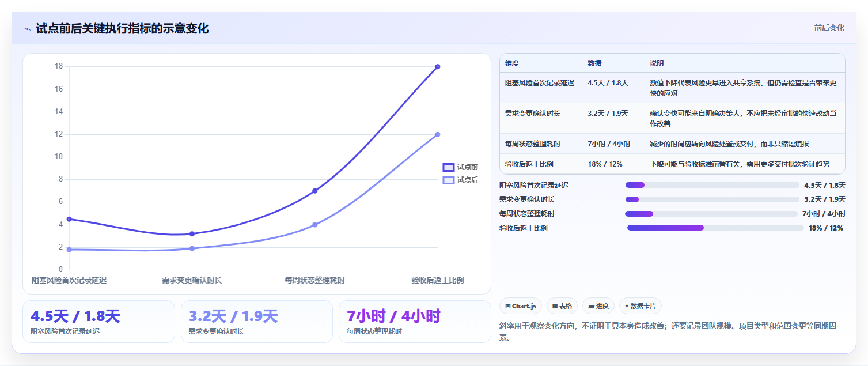Open the 7小时 / 4小时 data card
868x366 pixels.
click(x=415, y=322)
